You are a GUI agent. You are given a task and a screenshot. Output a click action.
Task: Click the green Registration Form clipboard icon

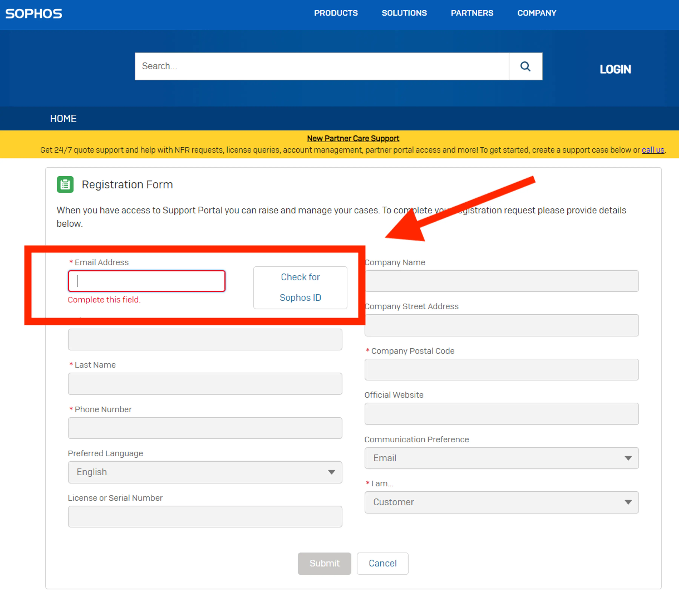[65, 184]
